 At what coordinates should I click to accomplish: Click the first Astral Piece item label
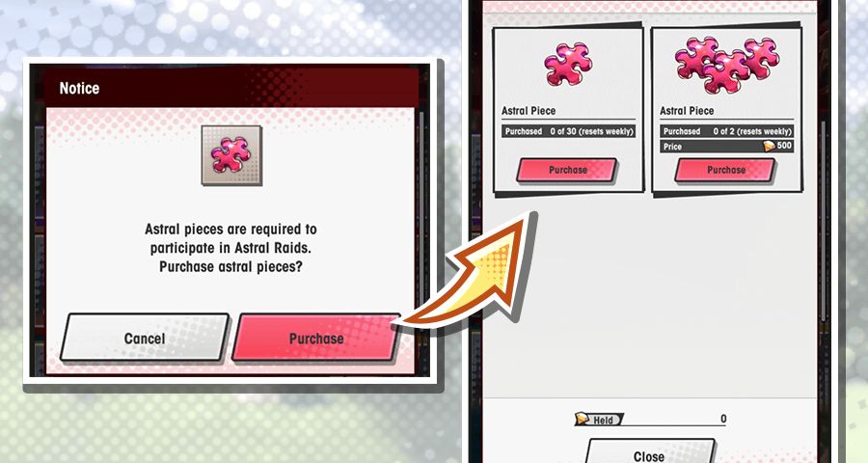coord(529,111)
